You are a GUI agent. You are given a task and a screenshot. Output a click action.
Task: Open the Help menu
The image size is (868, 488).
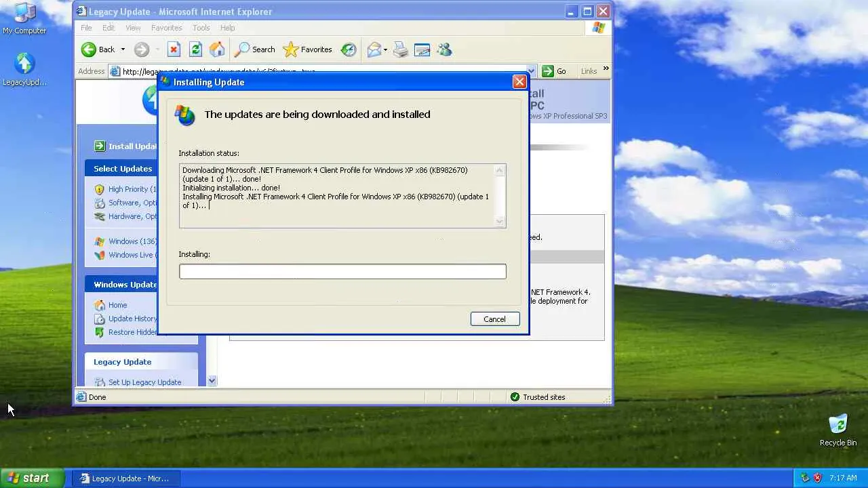click(x=228, y=28)
